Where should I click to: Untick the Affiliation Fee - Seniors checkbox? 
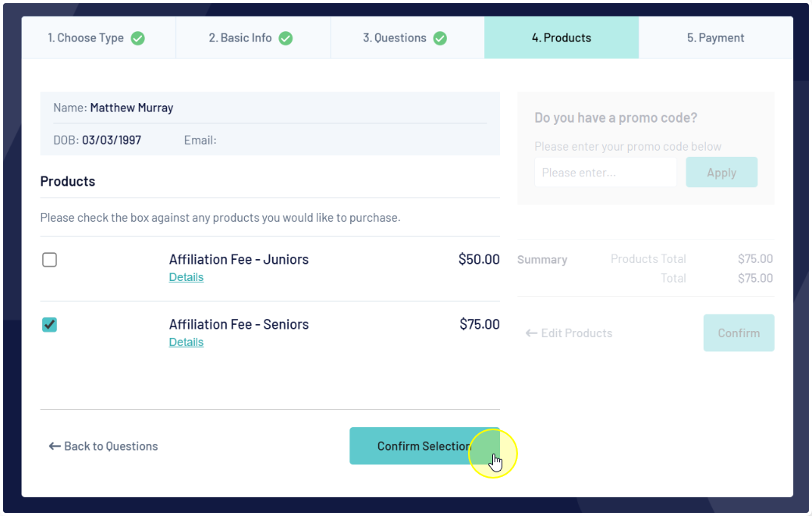[x=50, y=325]
